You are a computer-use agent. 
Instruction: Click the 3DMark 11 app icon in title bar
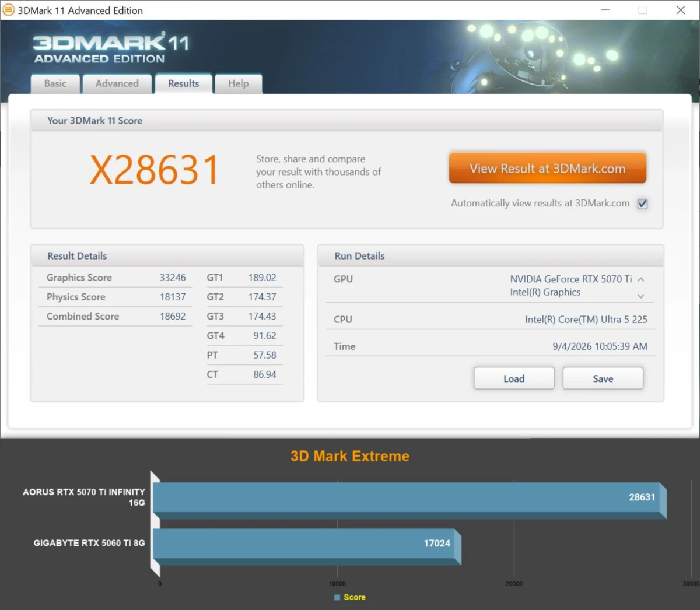[x=9, y=10]
